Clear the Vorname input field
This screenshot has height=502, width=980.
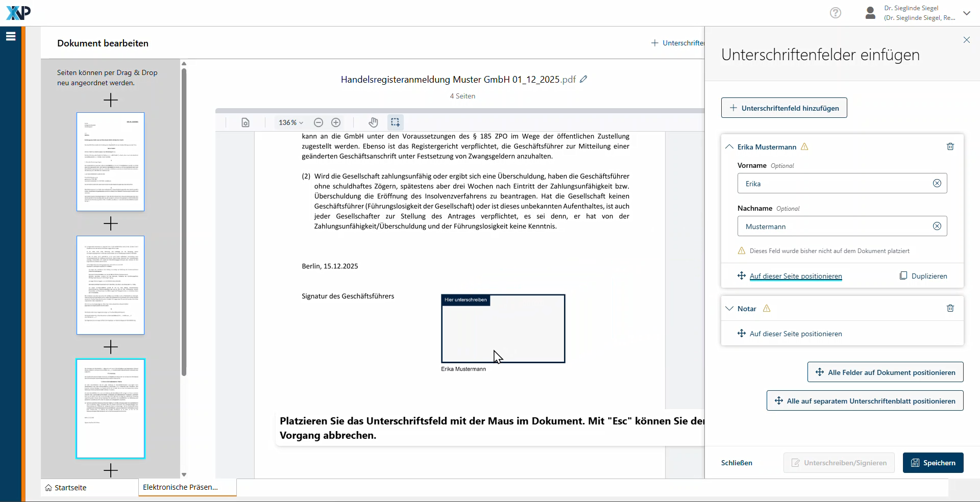pyautogui.click(x=937, y=184)
